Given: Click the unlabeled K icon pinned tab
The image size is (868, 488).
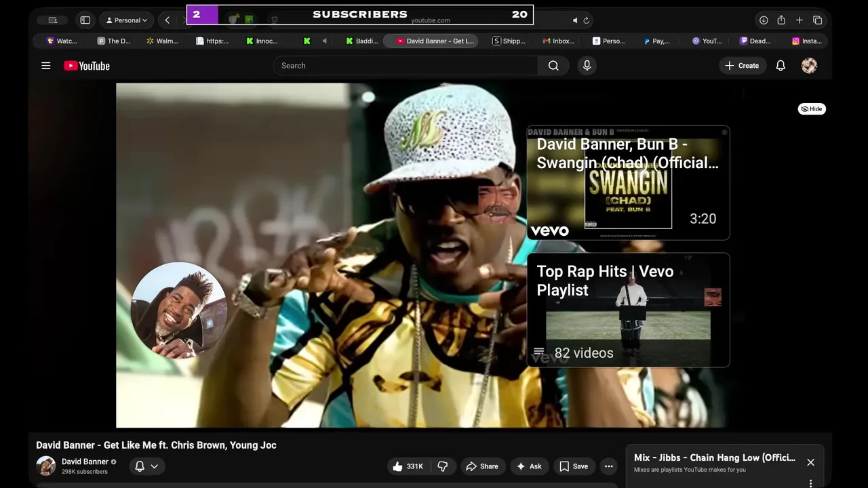Looking at the screenshot, I should (307, 41).
